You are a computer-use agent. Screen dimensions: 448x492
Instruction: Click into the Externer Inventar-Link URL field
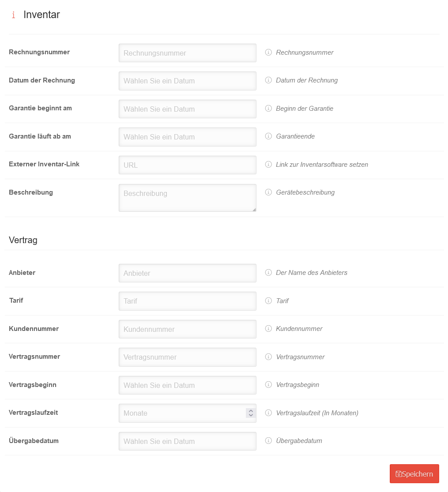[x=187, y=165]
